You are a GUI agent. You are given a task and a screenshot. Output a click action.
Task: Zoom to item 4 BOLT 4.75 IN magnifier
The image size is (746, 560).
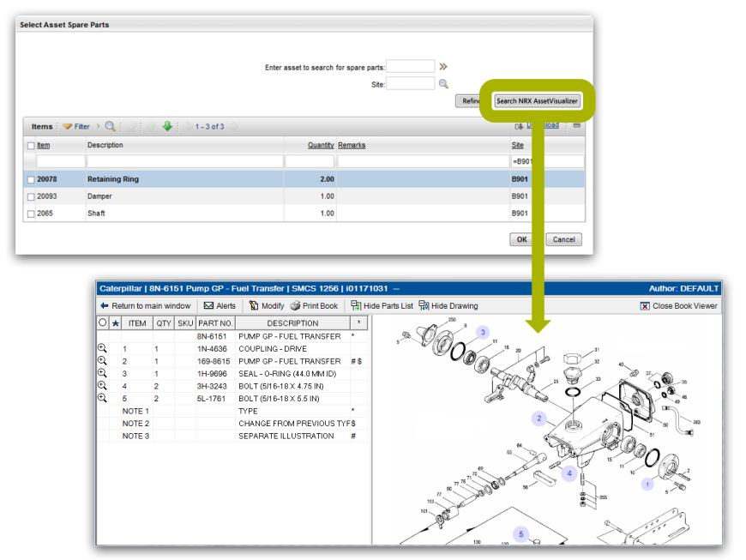pyautogui.click(x=102, y=385)
